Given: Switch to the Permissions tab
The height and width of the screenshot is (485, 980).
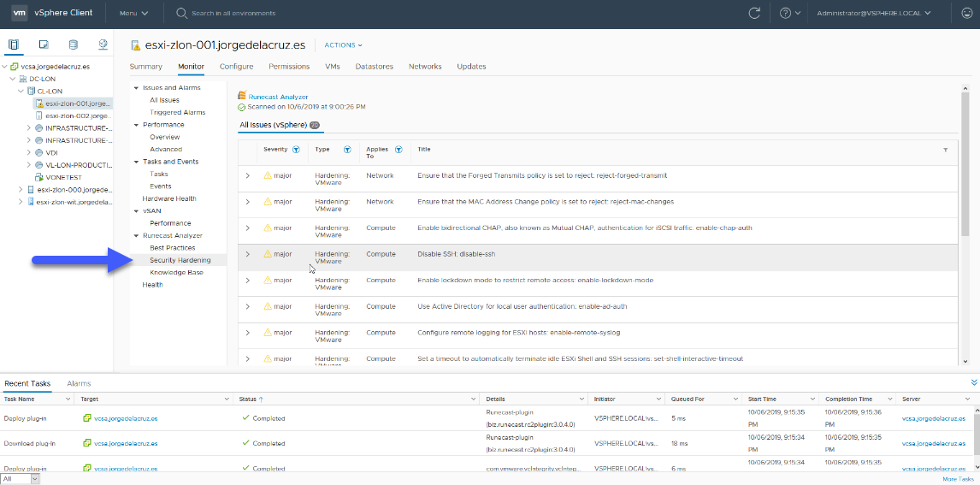Looking at the screenshot, I should click(x=289, y=66).
